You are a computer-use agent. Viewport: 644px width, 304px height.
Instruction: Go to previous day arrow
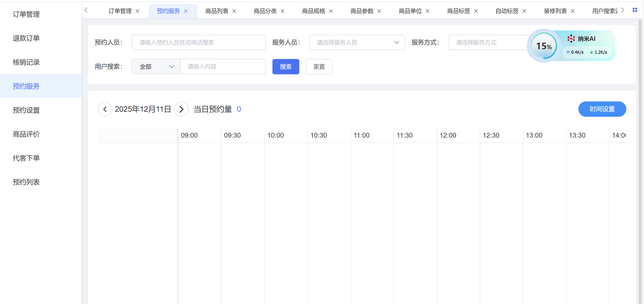pyautogui.click(x=105, y=109)
